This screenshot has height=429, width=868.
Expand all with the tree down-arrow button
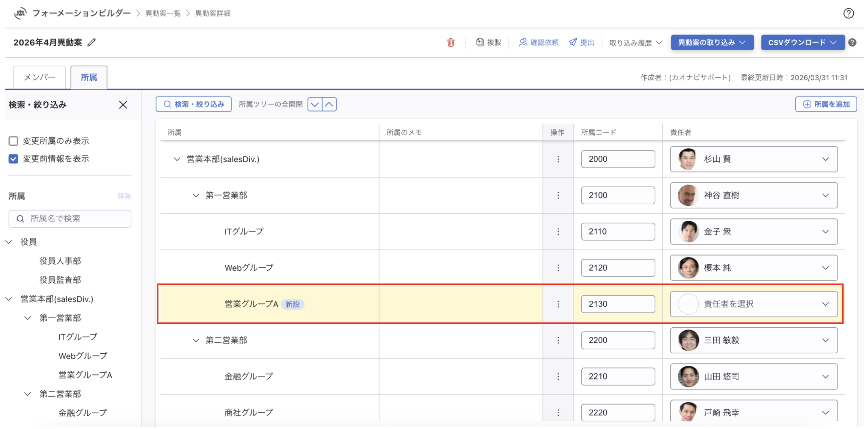tap(315, 104)
